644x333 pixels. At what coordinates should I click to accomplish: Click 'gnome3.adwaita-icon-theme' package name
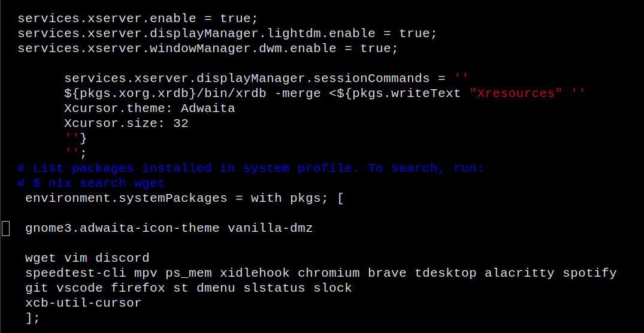pyautogui.click(x=122, y=228)
